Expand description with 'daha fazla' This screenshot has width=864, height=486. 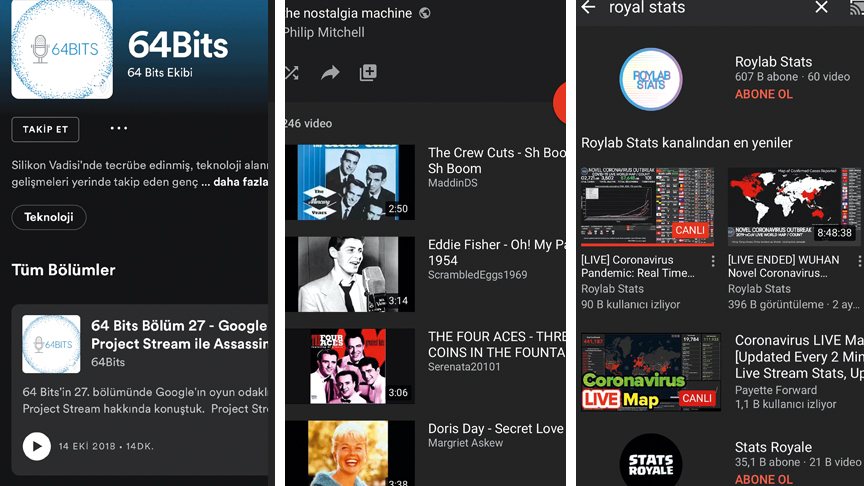(x=240, y=182)
